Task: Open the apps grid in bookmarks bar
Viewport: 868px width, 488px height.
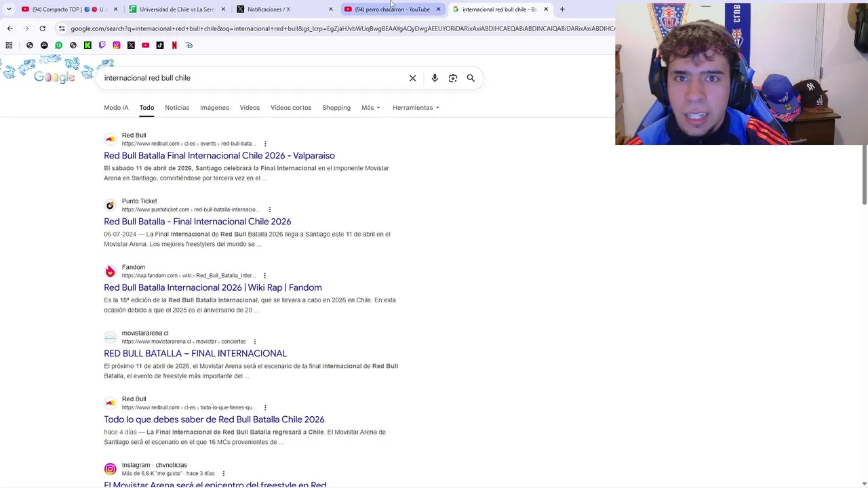Action: (9, 45)
